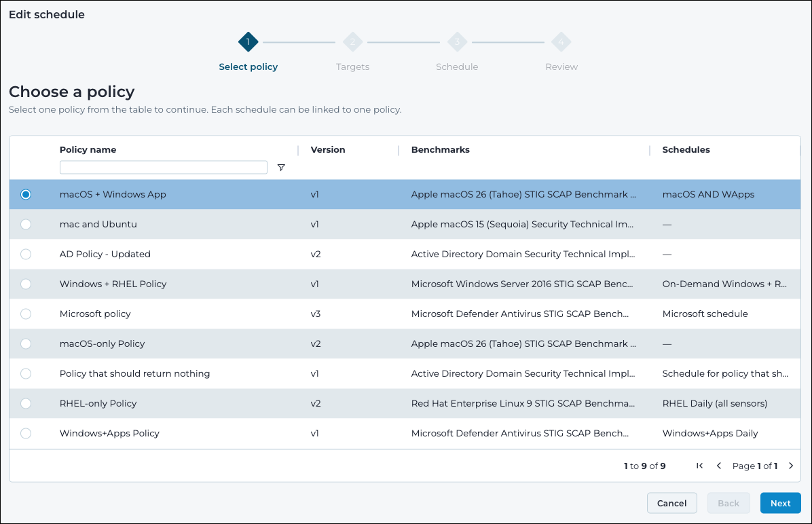Click 'Policy that should return nothing' cell

tap(134, 373)
